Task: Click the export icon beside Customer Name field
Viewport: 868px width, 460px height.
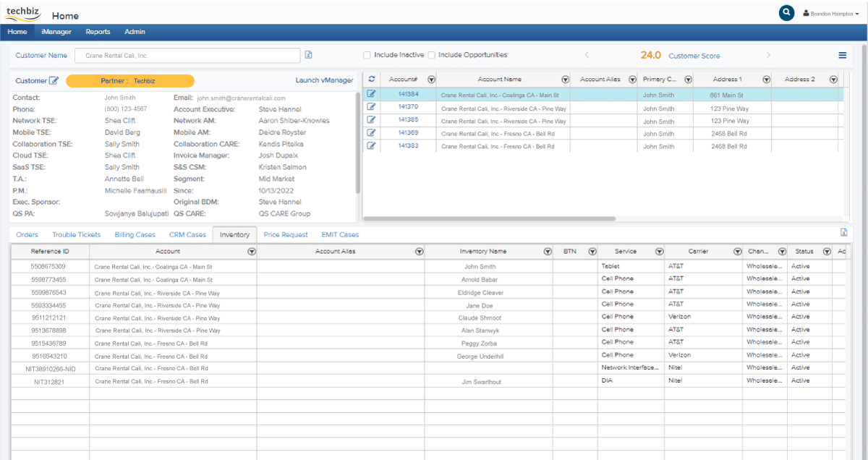Action: coord(309,55)
